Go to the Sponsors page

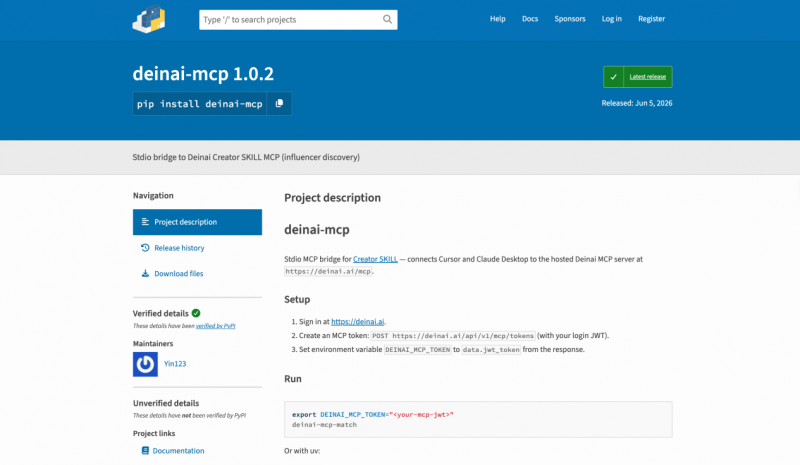[x=570, y=19]
